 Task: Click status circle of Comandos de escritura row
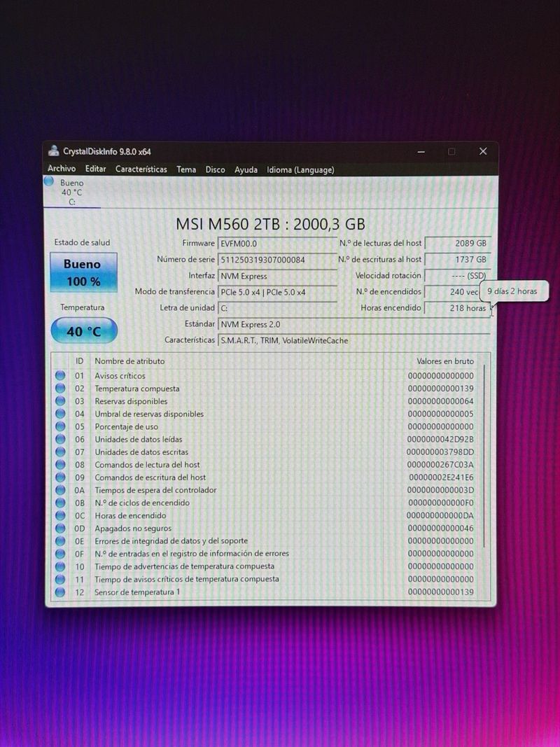(60, 477)
